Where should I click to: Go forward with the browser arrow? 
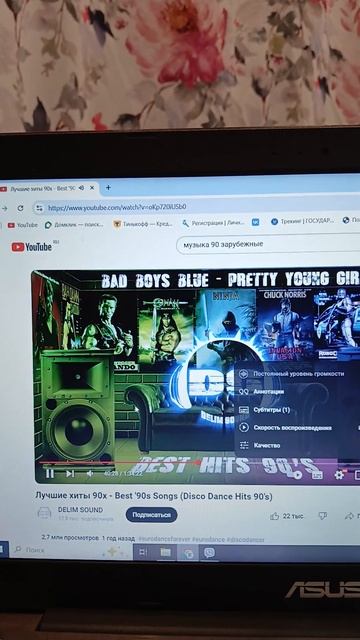click(4, 208)
